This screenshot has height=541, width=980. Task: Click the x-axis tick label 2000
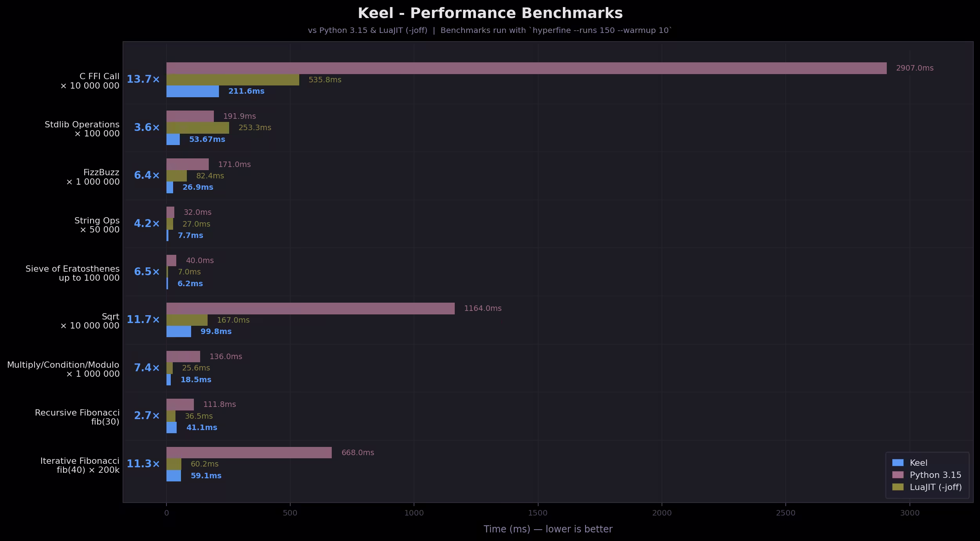(x=662, y=513)
